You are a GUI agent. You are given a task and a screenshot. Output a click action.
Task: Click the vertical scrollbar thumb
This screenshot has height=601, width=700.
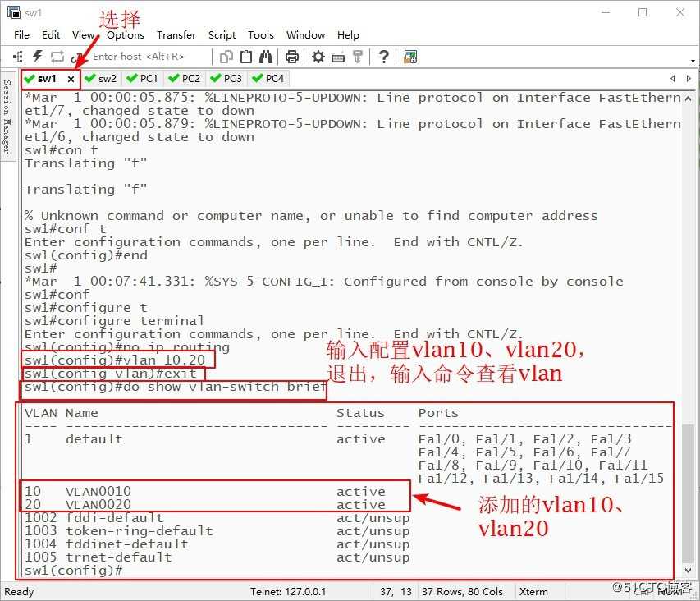click(688, 493)
